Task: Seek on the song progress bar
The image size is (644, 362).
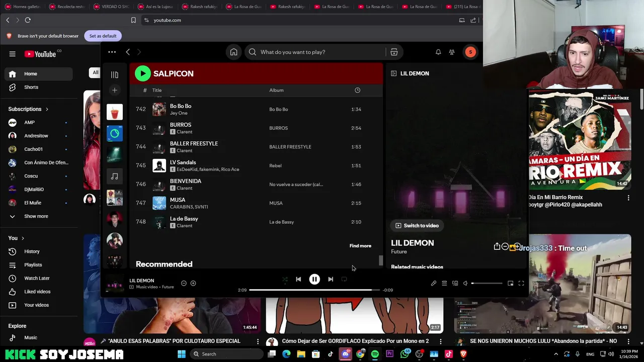Action: click(314, 290)
